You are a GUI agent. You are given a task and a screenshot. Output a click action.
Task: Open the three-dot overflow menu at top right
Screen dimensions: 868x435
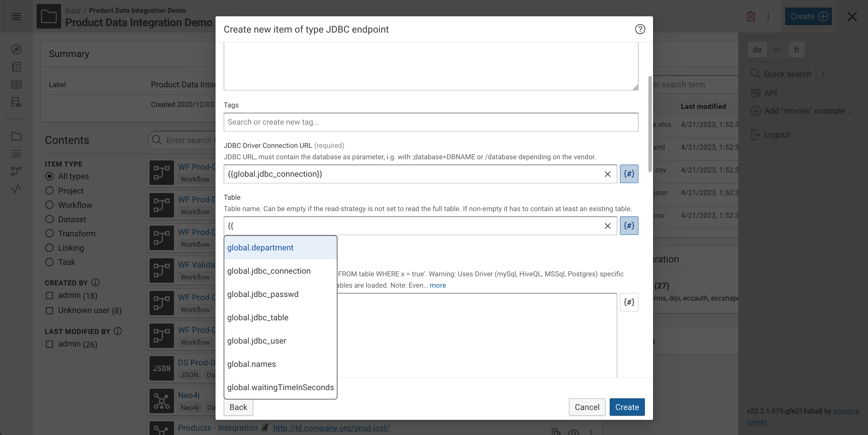point(768,16)
